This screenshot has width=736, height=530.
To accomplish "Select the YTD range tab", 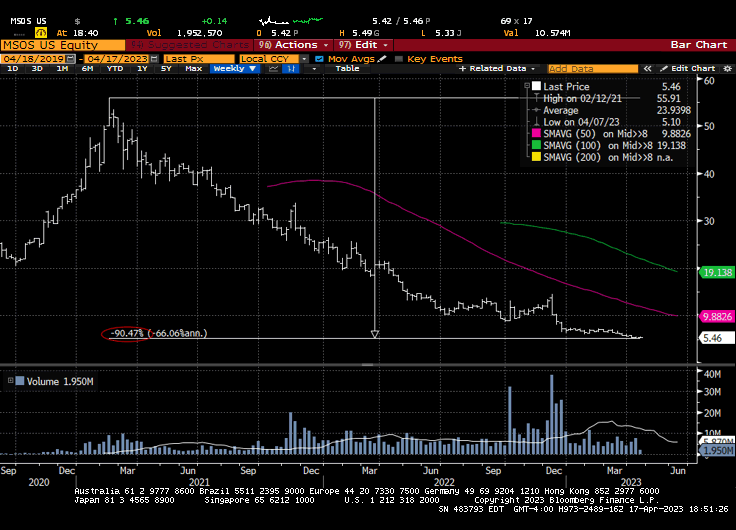I will pos(115,69).
